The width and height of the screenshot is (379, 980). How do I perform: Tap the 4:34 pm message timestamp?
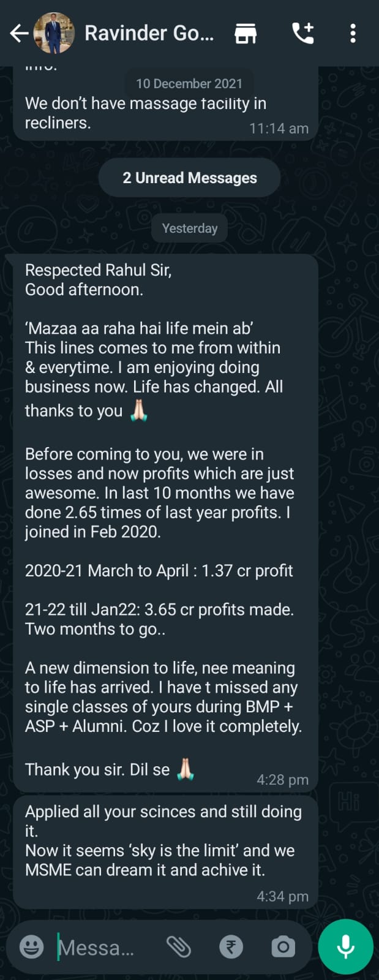tap(282, 897)
